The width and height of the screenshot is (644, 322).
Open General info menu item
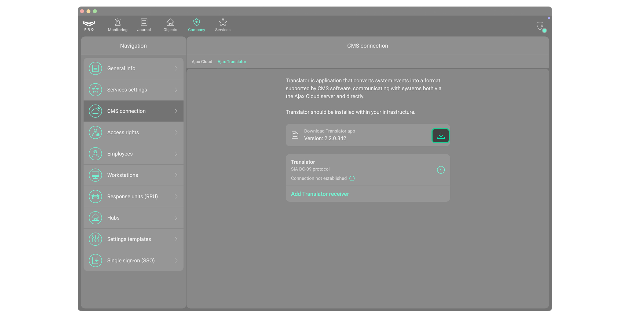click(x=134, y=68)
